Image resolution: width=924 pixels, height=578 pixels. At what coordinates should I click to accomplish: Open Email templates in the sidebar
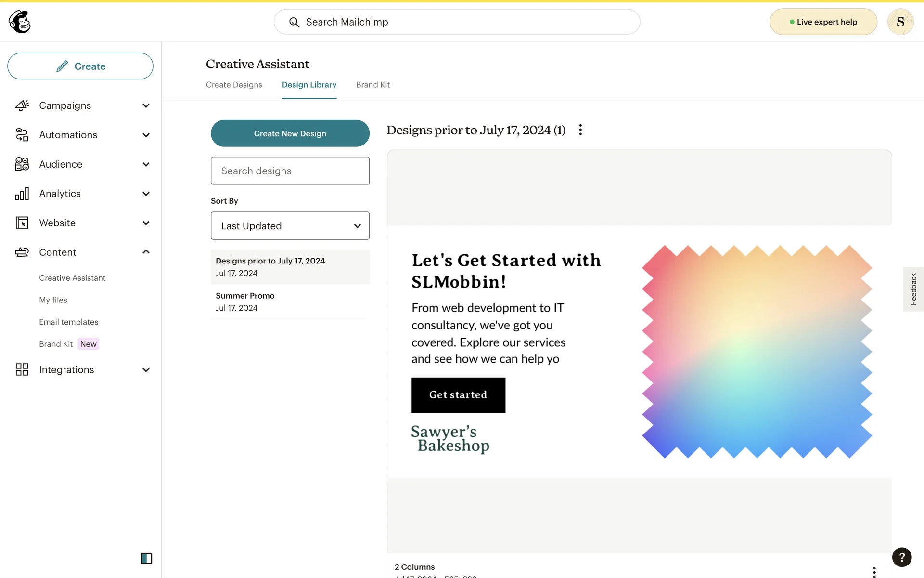[68, 322]
